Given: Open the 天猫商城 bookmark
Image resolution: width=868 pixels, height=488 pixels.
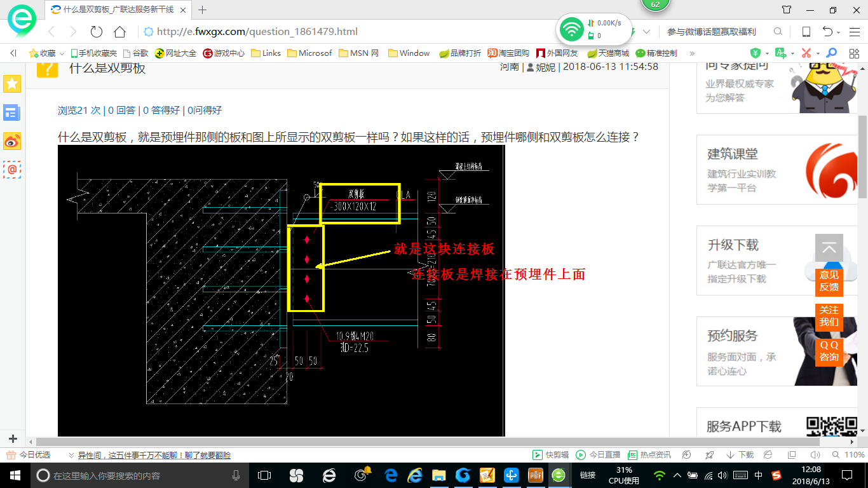Looking at the screenshot, I should 608,53.
